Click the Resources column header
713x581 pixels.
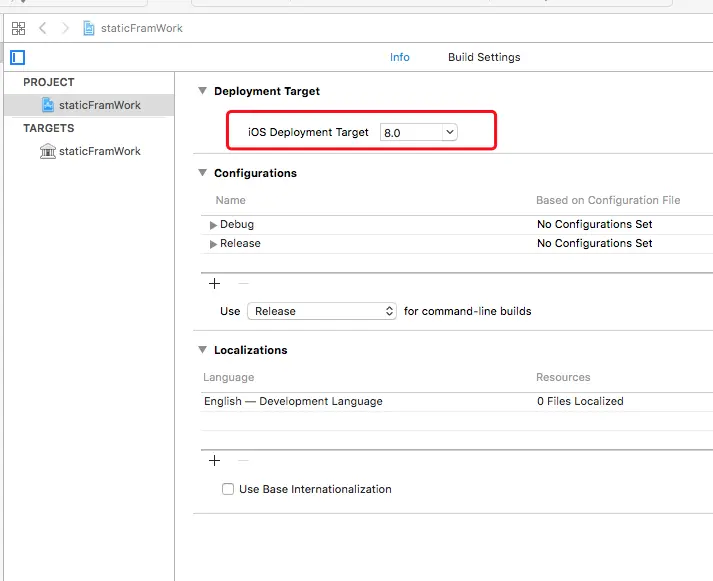pyautogui.click(x=563, y=377)
